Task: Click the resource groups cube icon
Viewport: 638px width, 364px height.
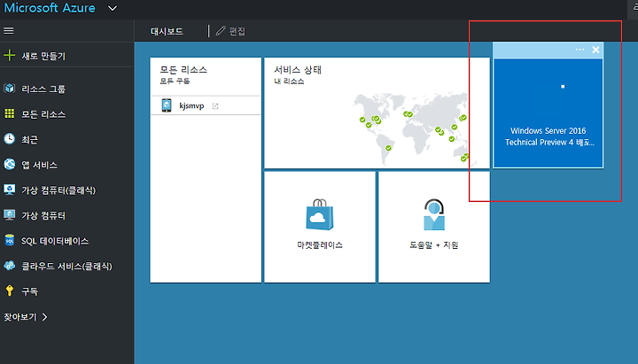Action: 10,89
